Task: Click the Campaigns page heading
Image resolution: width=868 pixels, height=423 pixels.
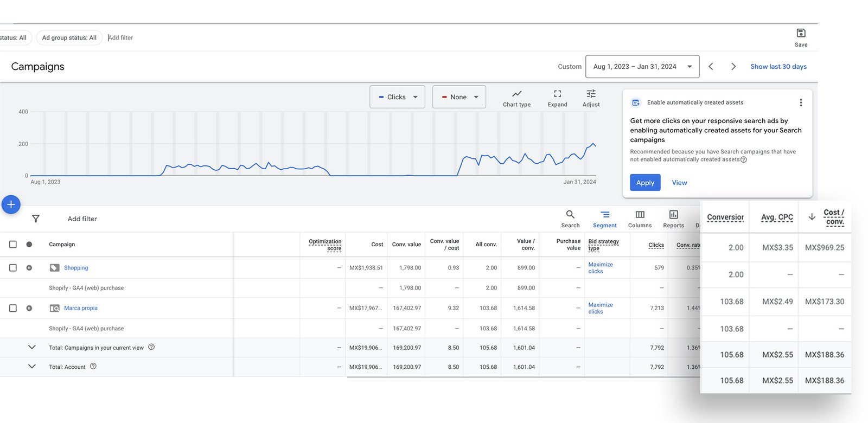Action: click(x=37, y=67)
